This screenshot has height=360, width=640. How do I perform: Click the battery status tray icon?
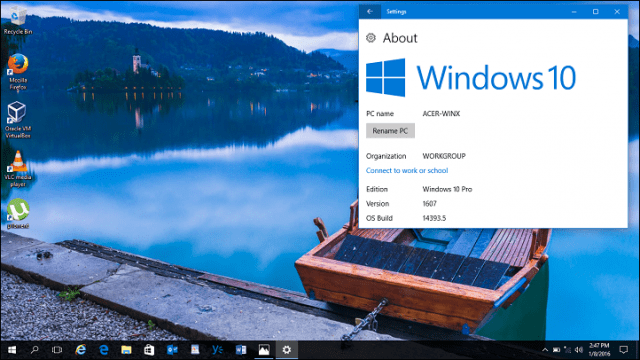click(556, 350)
